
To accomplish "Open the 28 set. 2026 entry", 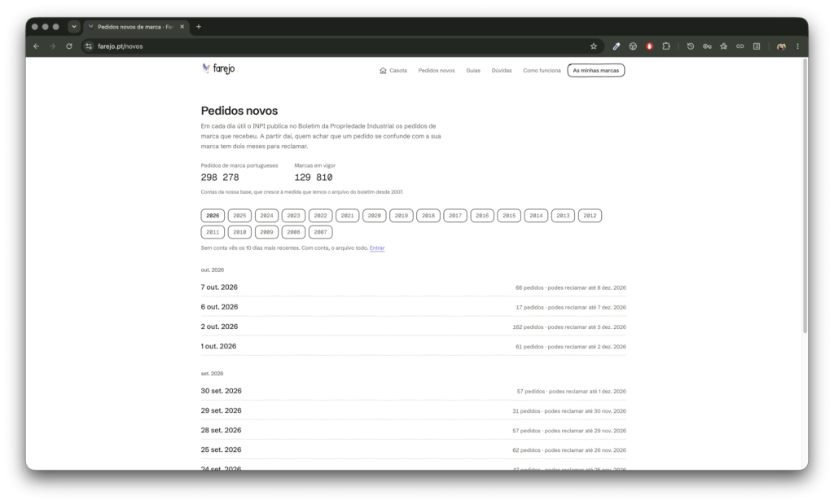I will point(413,430).
